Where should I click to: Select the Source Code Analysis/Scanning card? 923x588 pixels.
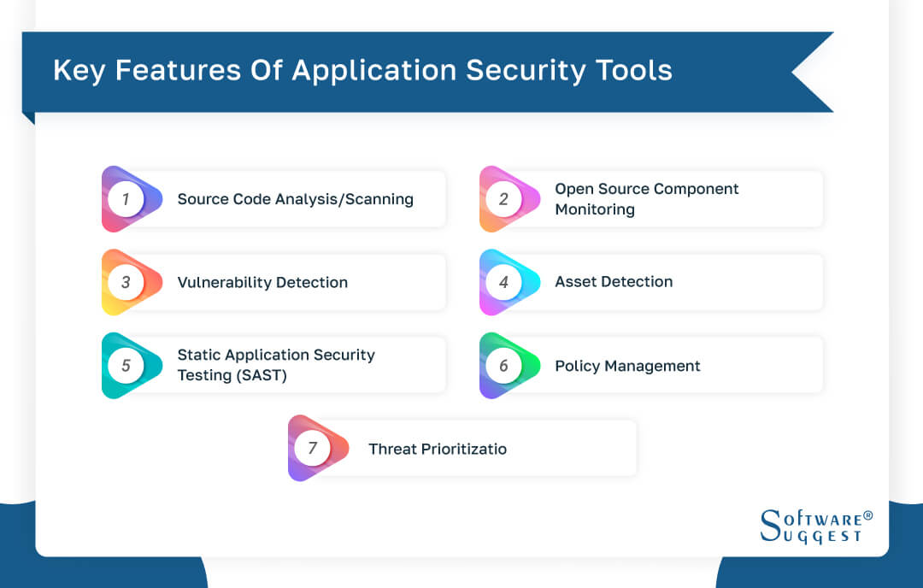(295, 198)
